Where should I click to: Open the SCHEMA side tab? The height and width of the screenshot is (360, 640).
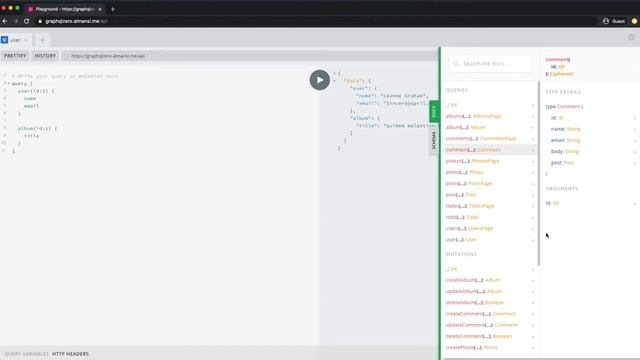434,140
